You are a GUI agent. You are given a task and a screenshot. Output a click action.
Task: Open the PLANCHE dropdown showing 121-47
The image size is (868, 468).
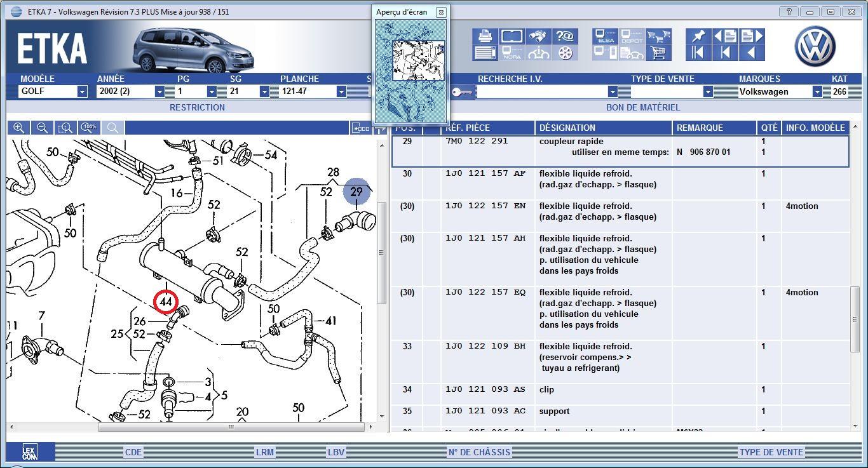[341, 91]
